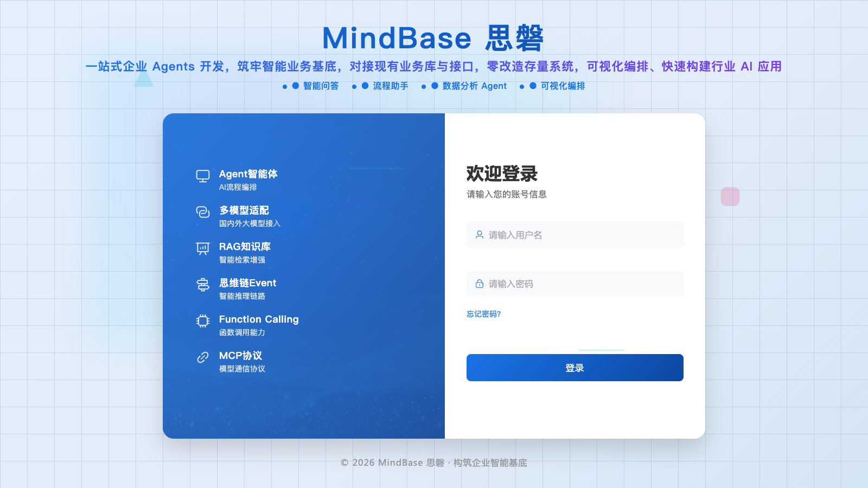Click the 智能推理链路 subtitle
Image resolution: width=868 pixels, height=488 pixels.
(242, 296)
